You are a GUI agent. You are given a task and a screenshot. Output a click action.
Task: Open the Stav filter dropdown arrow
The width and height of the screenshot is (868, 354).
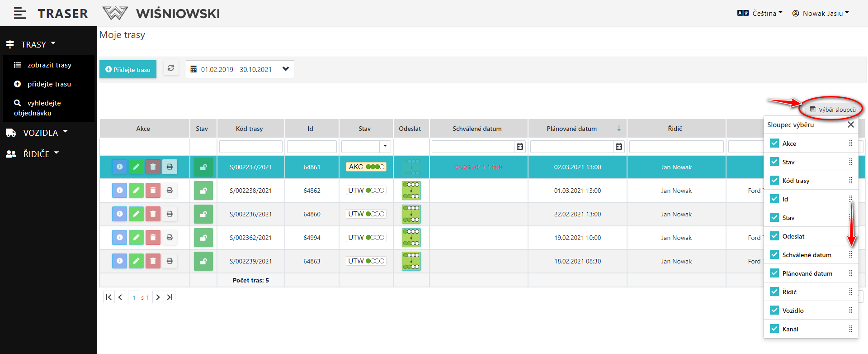click(x=385, y=146)
